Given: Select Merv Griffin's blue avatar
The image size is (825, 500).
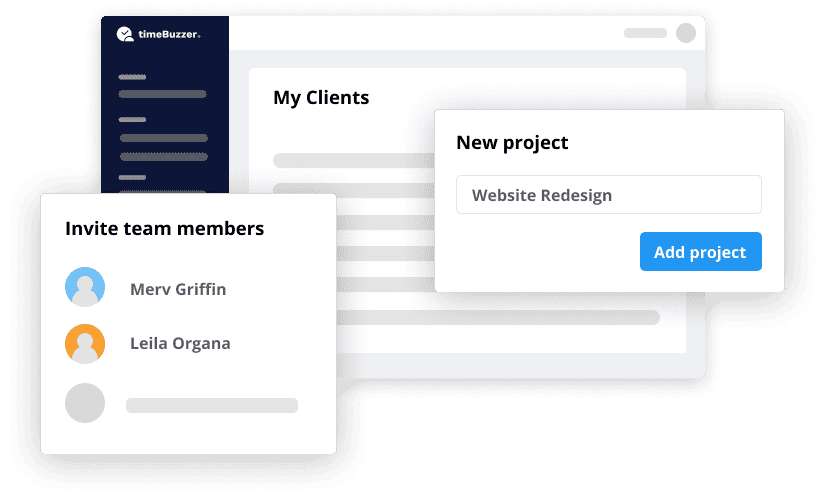Looking at the screenshot, I should coord(85,287).
